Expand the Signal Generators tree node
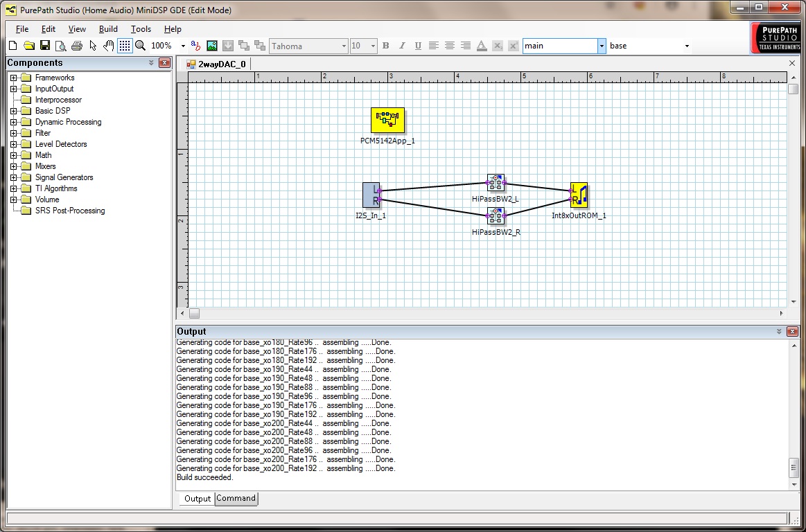Screen dimensions: 806x532 [13, 177]
